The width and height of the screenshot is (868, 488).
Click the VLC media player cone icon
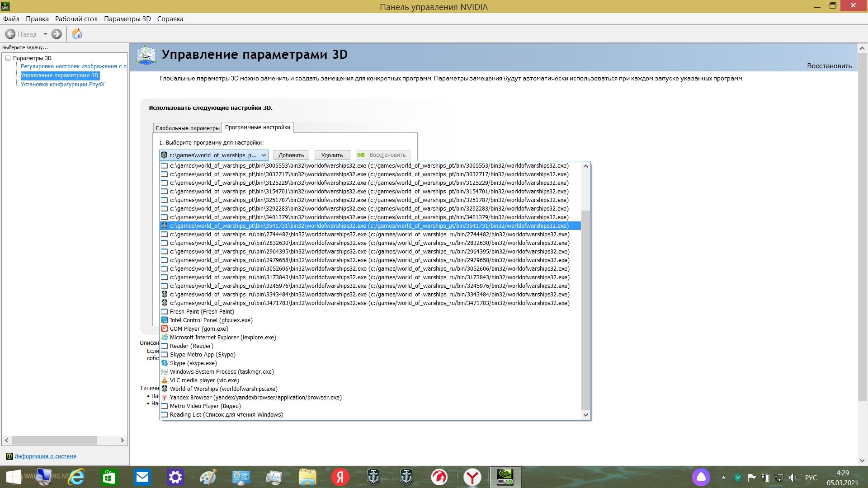click(165, 380)
